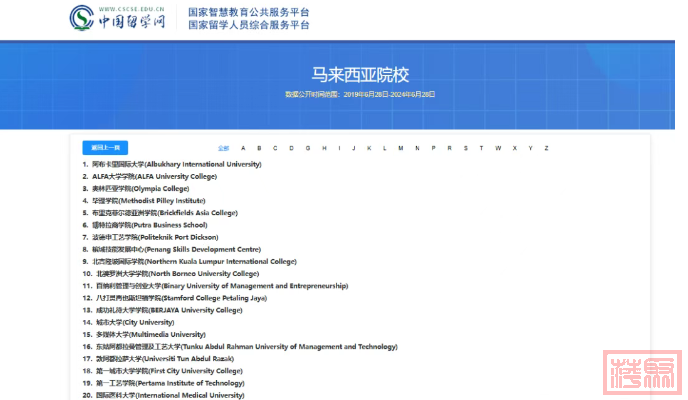Filter schools by letter Y

tap(530, 148)
